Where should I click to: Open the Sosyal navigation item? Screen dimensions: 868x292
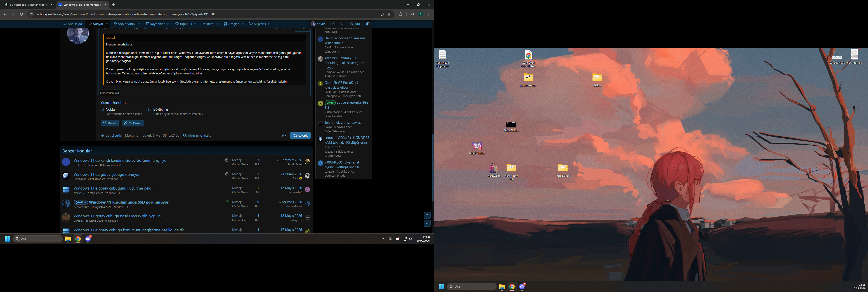point(96,24)
